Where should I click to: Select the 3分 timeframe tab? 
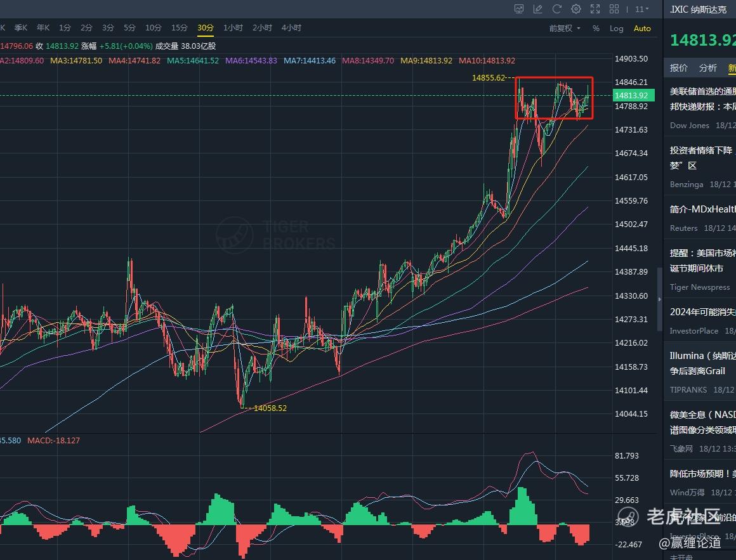pos(108,28)
